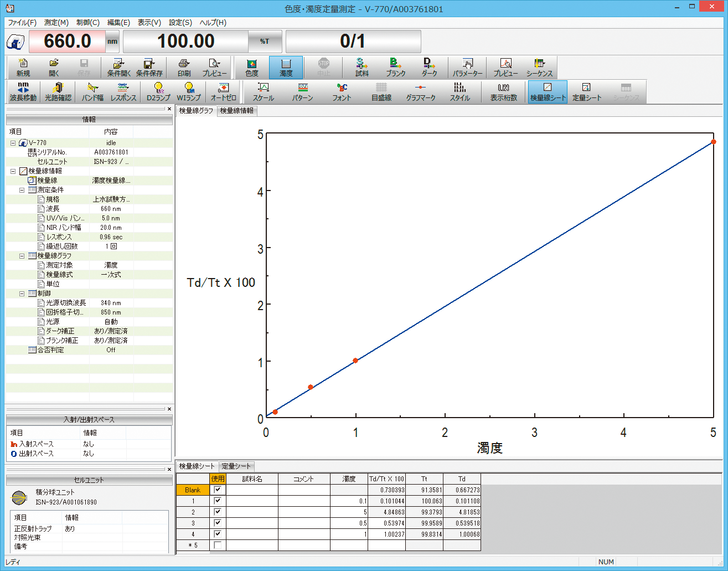Show the 検量線シート toolbar button

click(x=548, y=92)
